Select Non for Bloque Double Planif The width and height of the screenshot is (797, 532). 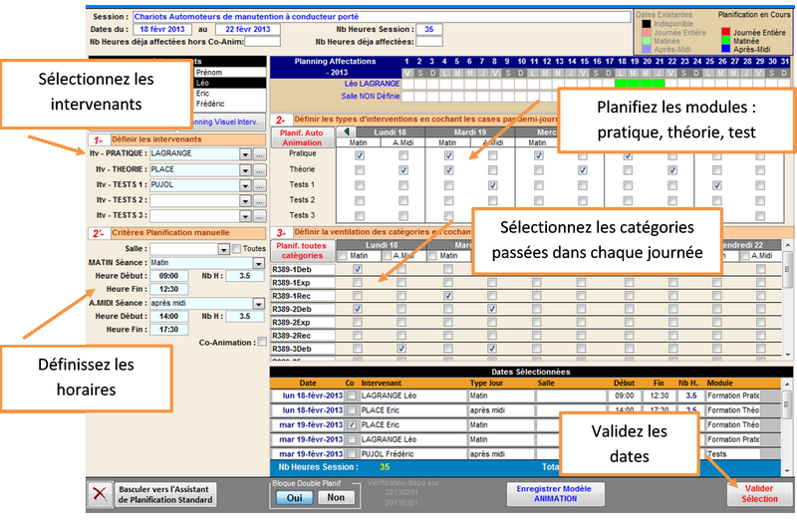coord(336,497)
